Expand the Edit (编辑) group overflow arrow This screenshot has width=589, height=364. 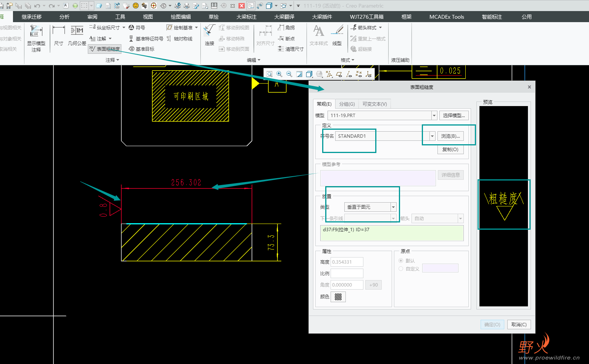259,60
